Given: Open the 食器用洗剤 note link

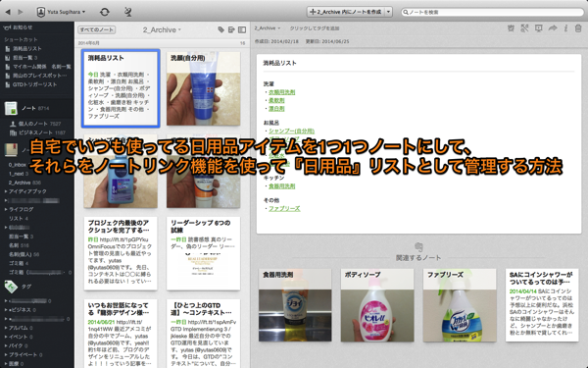Looking at the screenshot, I should pos(282,185).
